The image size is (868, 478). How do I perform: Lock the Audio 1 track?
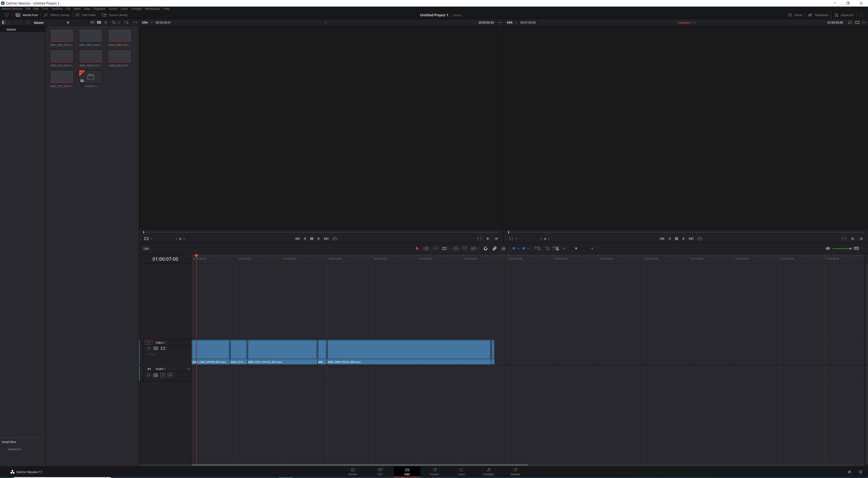coord(149,375)
